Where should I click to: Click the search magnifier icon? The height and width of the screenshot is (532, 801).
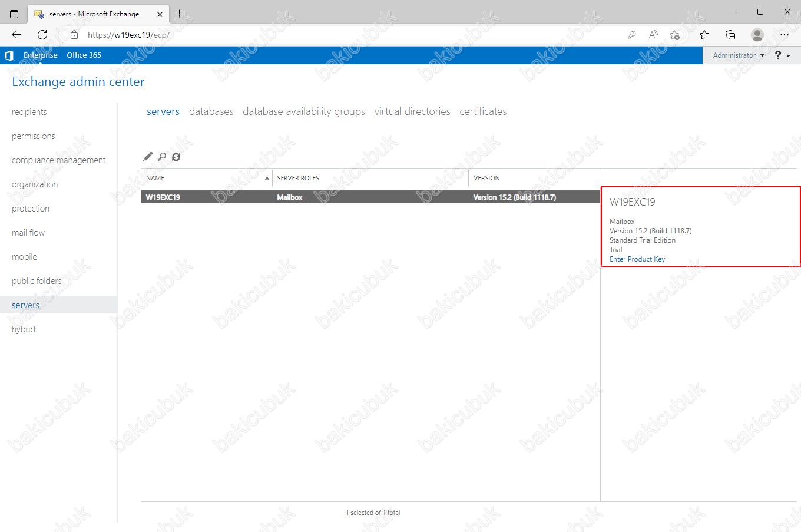click(x=162, y=157)
